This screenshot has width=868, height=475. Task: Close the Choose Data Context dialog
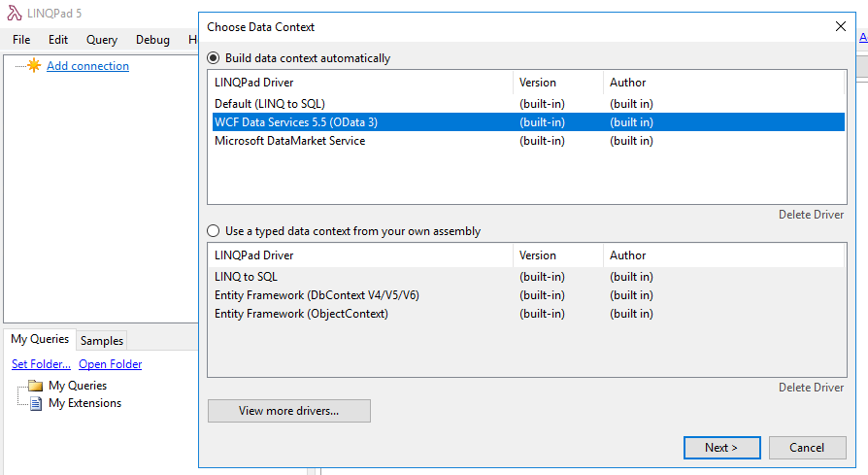click(840, 26)
